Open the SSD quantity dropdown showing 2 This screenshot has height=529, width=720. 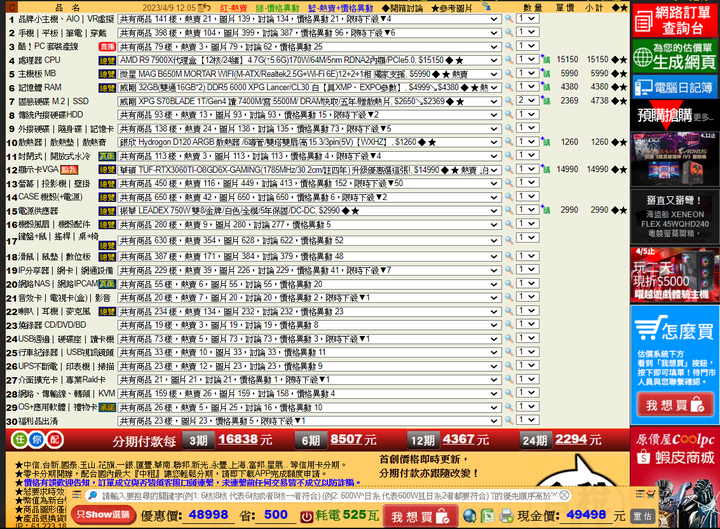coord(528,101)
